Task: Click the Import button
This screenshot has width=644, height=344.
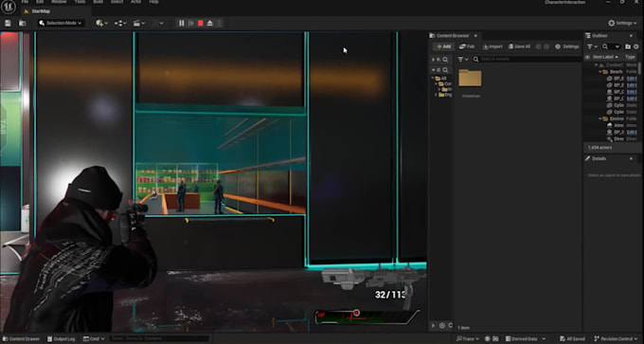Action: tap(492, 46)
